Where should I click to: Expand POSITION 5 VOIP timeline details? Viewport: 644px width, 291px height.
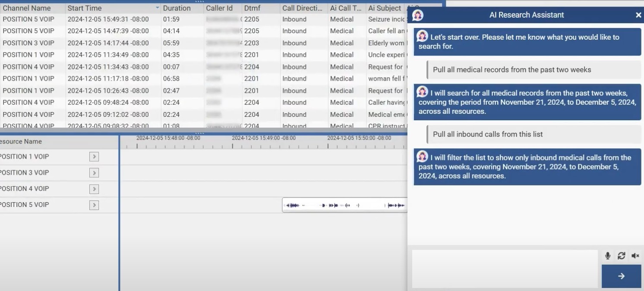tap(94, 204)
